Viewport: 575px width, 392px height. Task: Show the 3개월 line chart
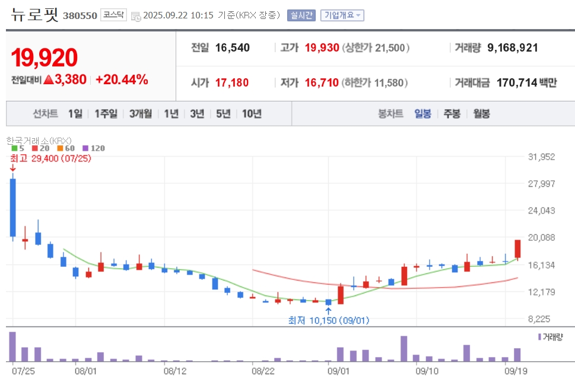[x=141, y=114]
